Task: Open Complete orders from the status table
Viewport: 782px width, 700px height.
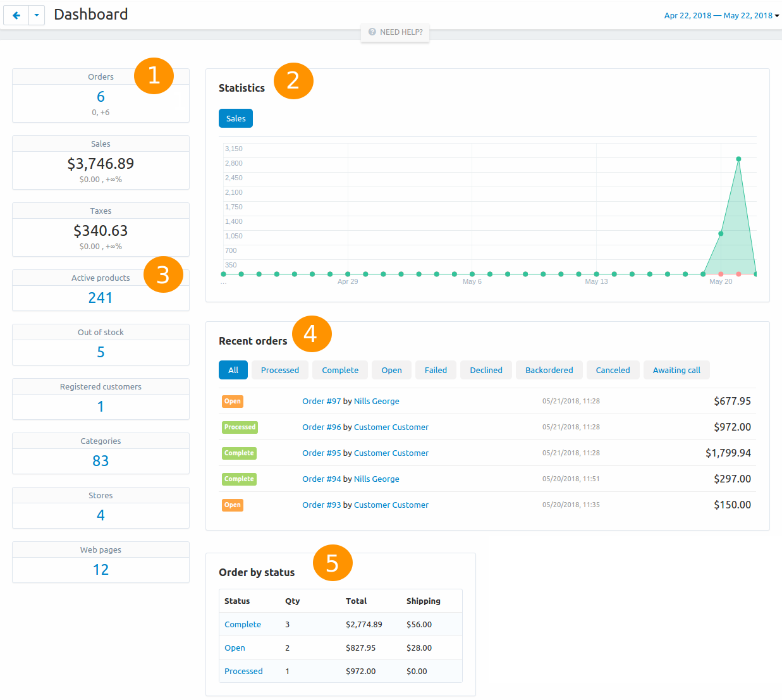Action: (242, 624)
